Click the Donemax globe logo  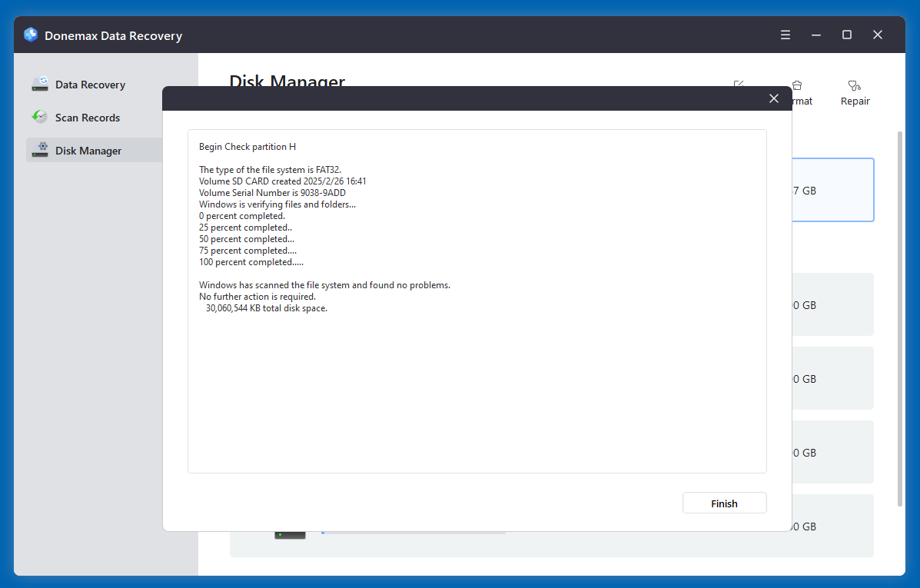(30, 35)
